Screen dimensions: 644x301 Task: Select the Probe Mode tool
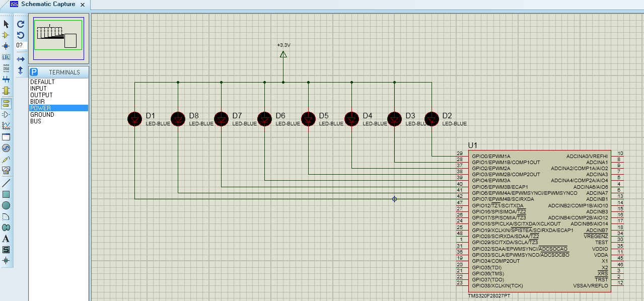coord(6,159)
